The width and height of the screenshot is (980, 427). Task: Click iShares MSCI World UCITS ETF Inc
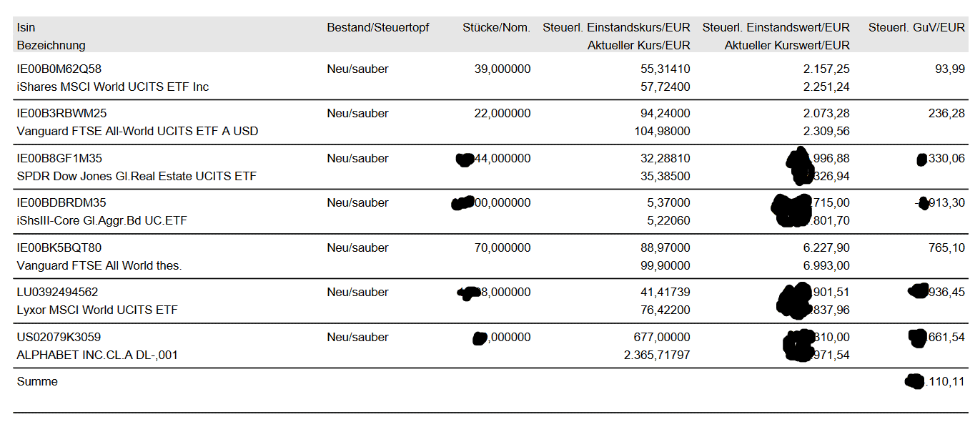pyautogui.click(x=112, y=87)
